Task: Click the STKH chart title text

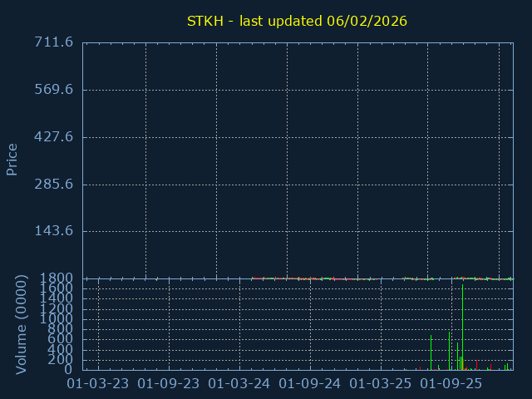Action: point(297,21)
